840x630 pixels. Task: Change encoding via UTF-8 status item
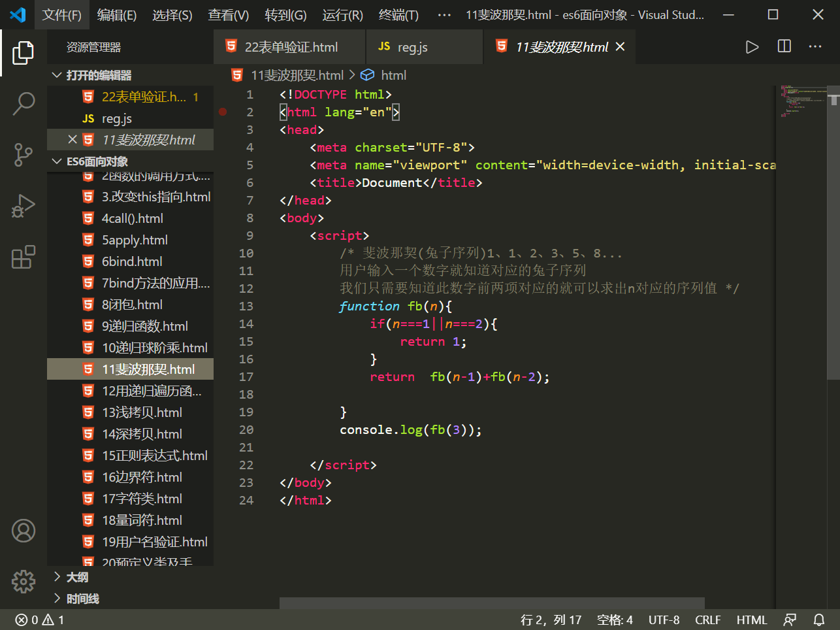tap(664, 620)
